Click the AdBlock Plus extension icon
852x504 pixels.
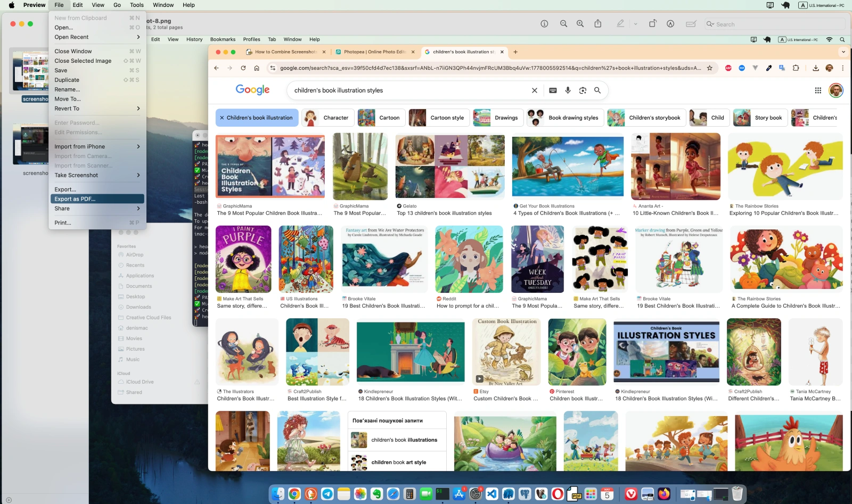tap(728, 68)
